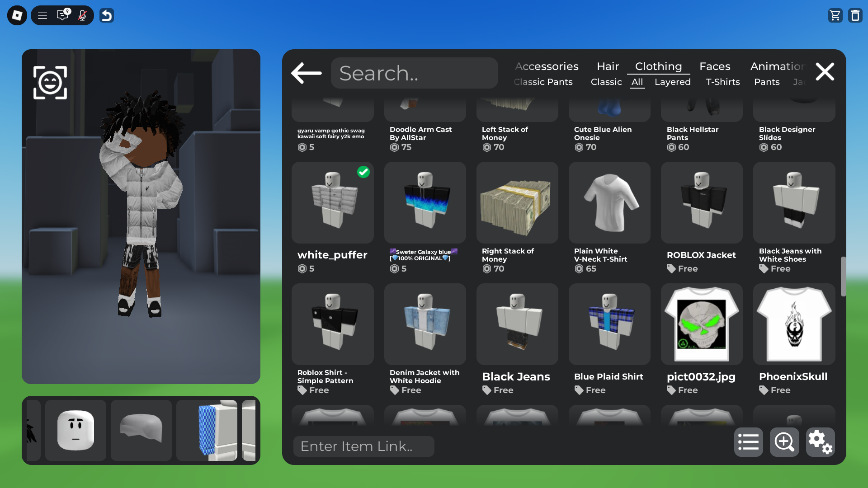
Task: Switch to the Hair tab
Action: pos(608,66)
